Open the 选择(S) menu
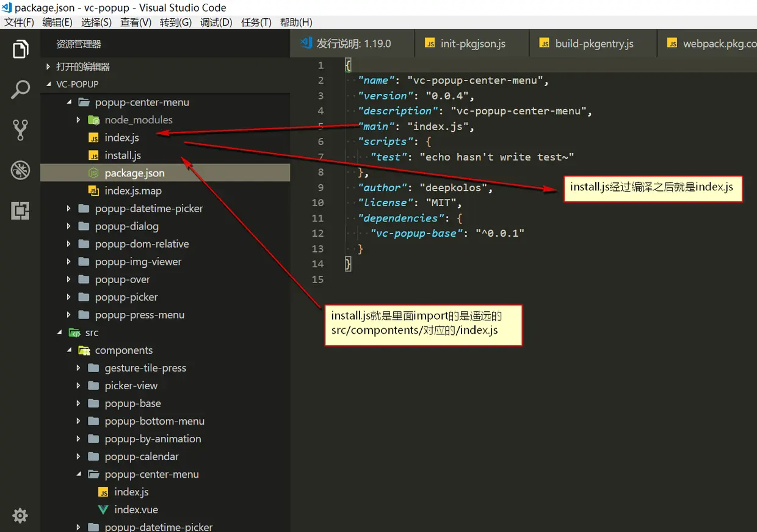The height and width of the screenshot is (532, 757). pyautogui.click(x=96, y=23)
